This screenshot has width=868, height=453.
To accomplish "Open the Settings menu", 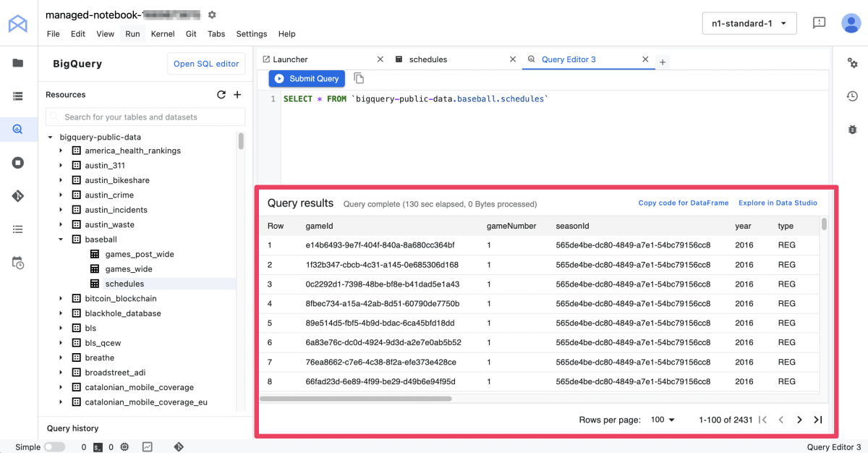I will click(x=252, y=34).
